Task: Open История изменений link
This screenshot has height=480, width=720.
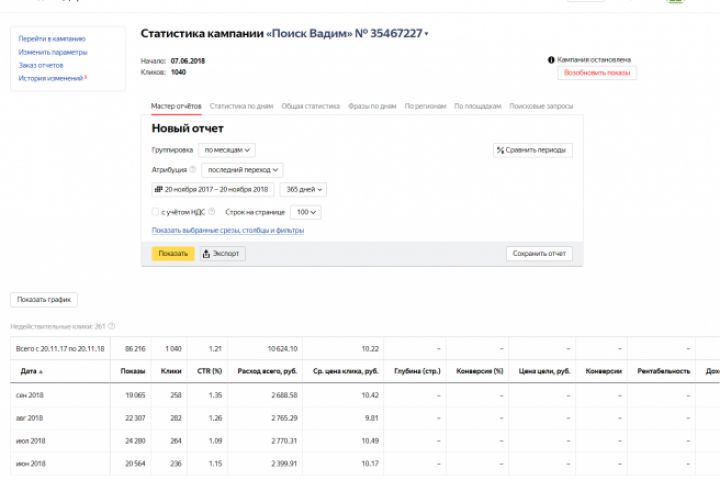Action: 51,78
